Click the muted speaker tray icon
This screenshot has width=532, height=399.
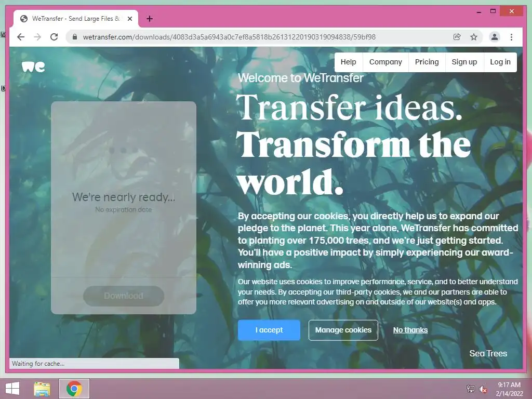click(x=483, y=389)
